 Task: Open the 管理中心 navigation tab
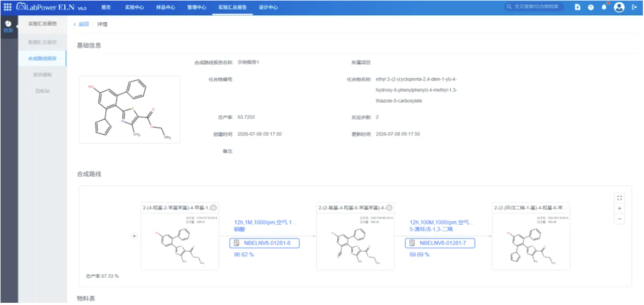[197, 7]
